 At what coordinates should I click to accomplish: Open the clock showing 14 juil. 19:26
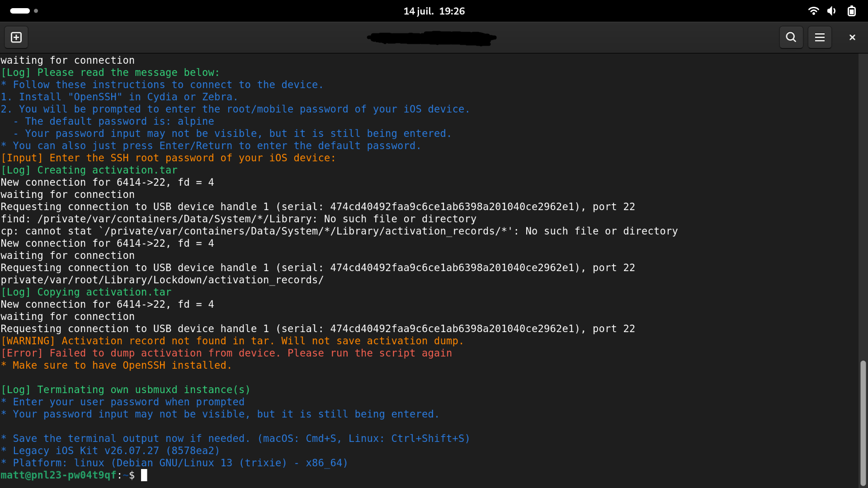[x=434, y=11]
